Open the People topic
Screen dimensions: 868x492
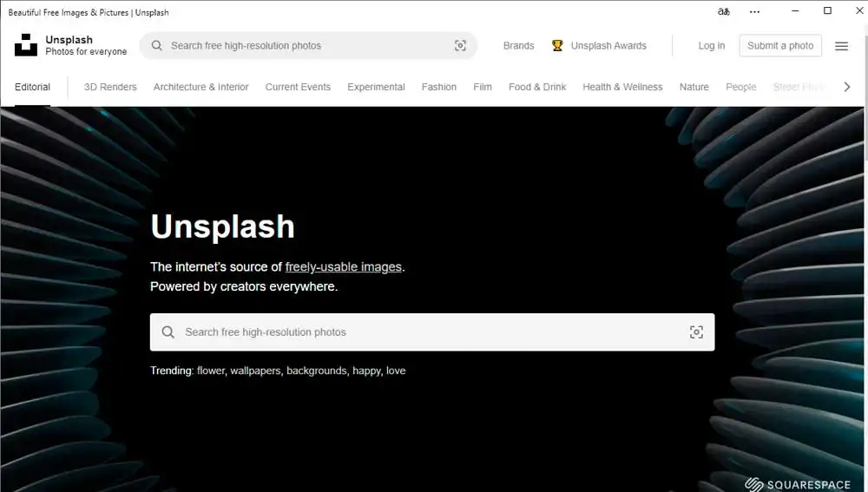click(x=740, y=87)
